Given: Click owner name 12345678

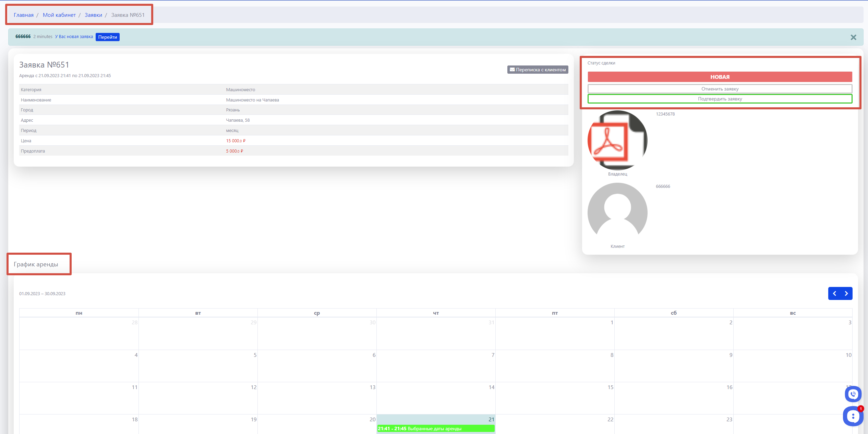Looking at the screenshot, I should click(x=665, y=114).
